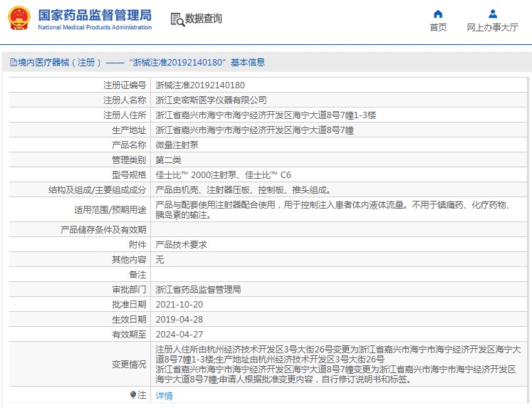
Task: Click the 有效期至 row label
Action: coord(129,335)
